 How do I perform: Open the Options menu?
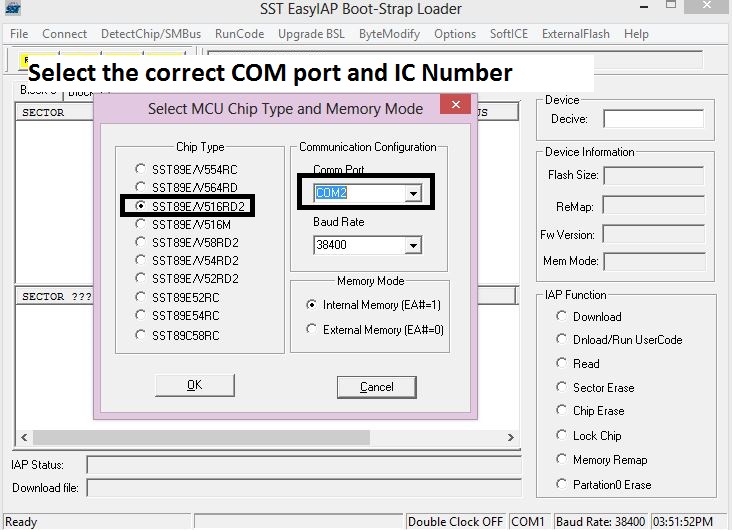coord(455,34)
